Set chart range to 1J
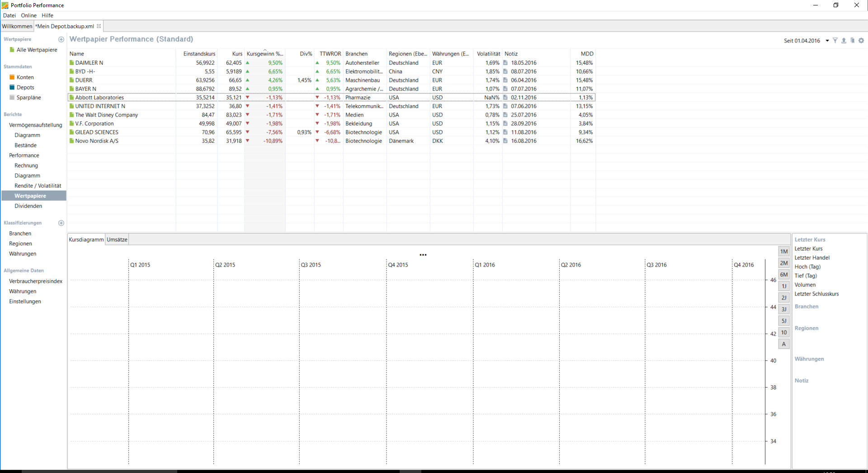The width and height of the screenshot is (868, 473). 784,286
